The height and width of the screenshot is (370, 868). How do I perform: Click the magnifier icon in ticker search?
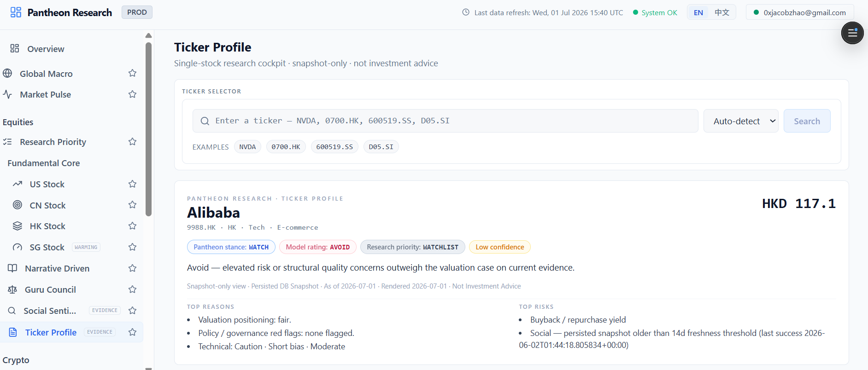tap(205, 121)
